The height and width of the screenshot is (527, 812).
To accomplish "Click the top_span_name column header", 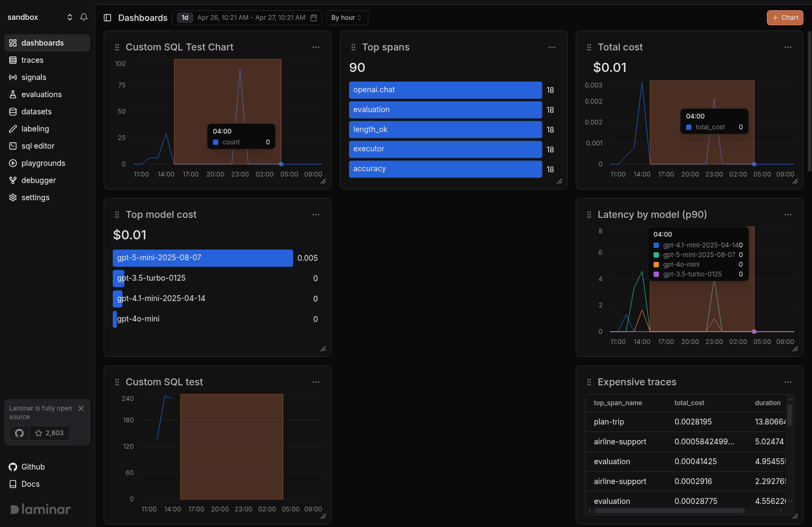I will [x=618, y=403].
